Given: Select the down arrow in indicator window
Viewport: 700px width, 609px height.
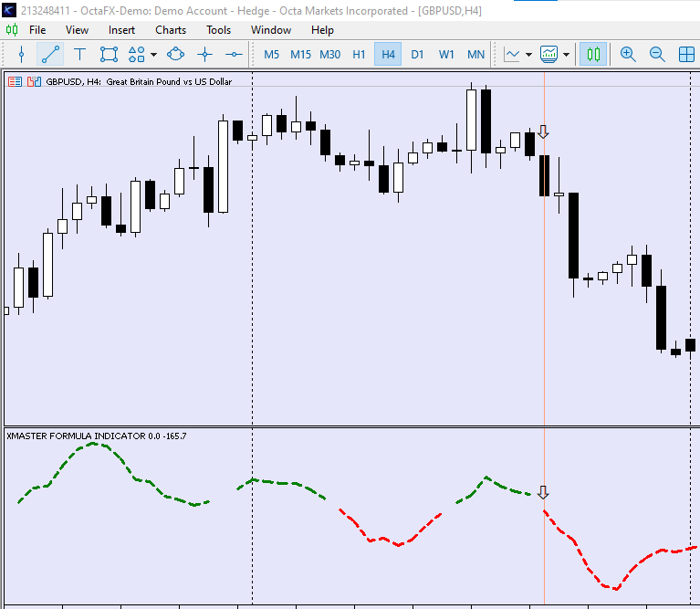Looking at the screenshot, I should tap(543, 492).
